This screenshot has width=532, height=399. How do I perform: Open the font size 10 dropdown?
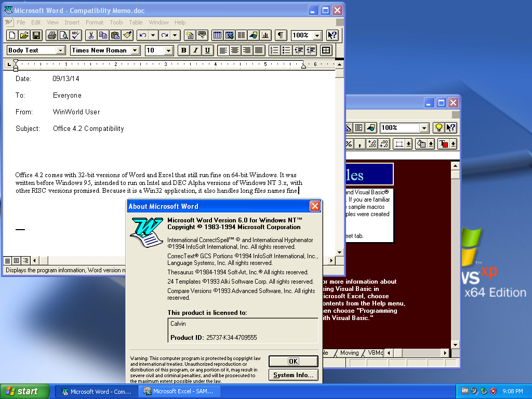pos(168,50)
